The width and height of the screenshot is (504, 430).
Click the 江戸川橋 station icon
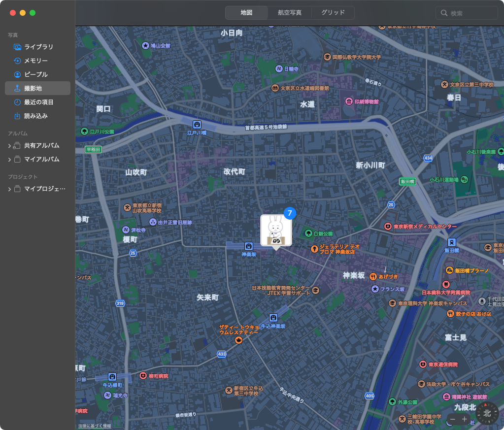point(197,125)
